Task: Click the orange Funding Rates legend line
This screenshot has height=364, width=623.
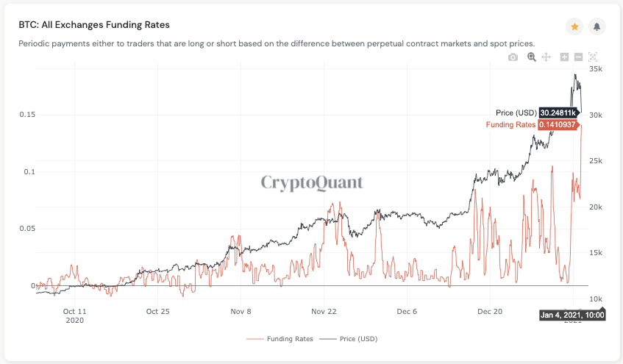Action: [x=254, y=339]
